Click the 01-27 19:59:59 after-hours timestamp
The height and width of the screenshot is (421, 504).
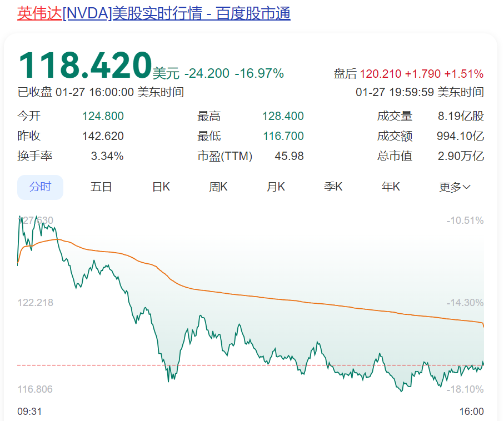[420, 92]
